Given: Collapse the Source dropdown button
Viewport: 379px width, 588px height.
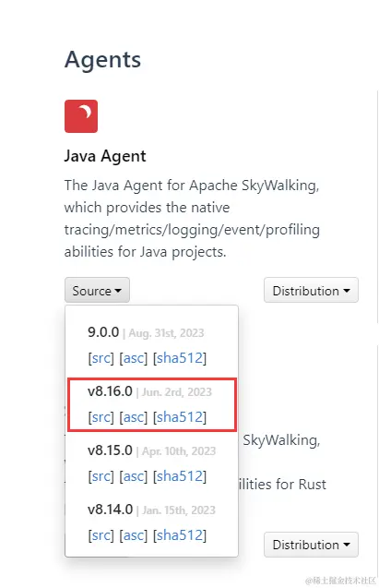Looking at the screenshot, I should 97,290.
